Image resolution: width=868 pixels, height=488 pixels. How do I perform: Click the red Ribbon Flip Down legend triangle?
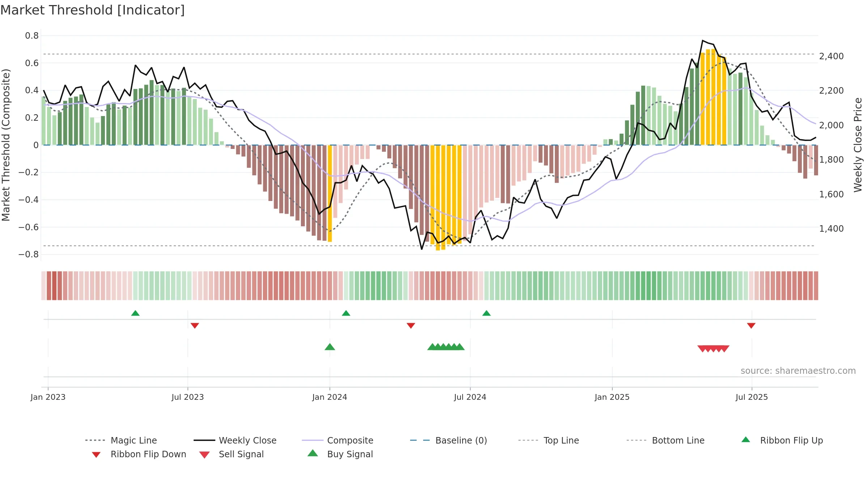click(96, 455)
